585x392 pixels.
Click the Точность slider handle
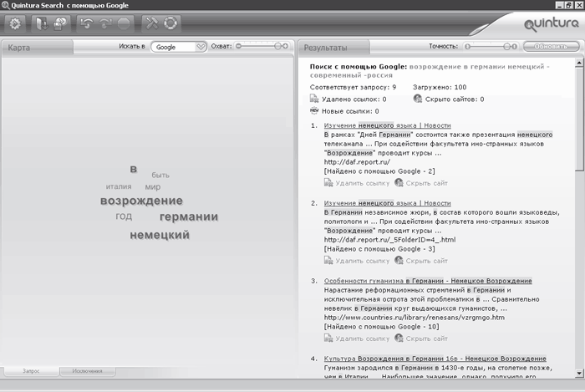pos(506,47)
